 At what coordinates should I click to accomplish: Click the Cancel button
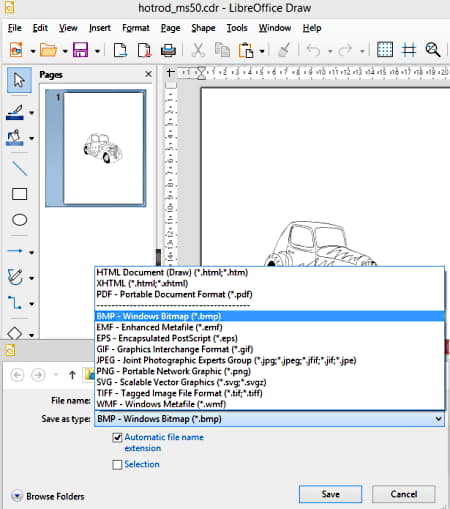pyautogui.click(x=404, y=494)
